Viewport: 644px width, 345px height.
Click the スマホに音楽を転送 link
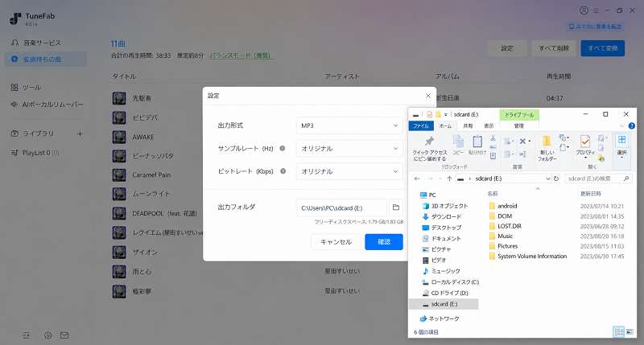[596, 27]
